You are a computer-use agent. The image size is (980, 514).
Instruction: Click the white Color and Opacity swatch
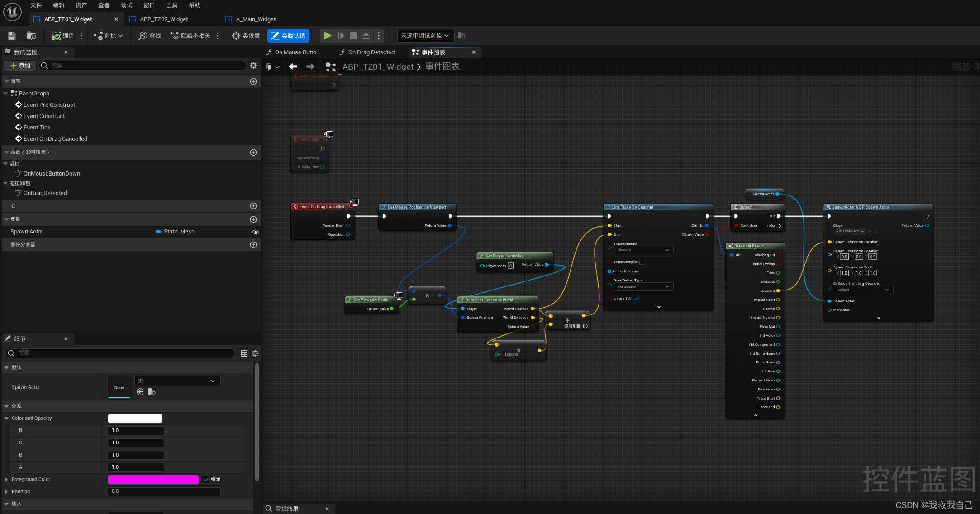pos(135,419)
